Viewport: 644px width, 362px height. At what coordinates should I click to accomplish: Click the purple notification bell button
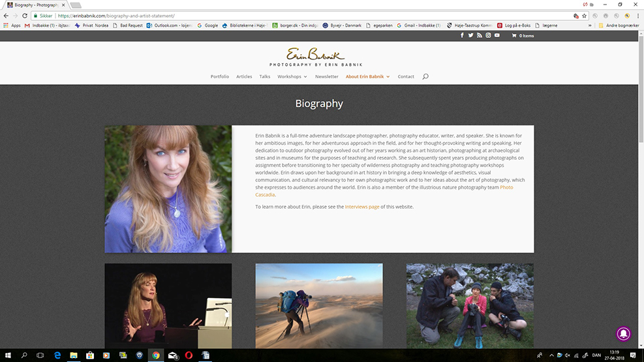point(624,333)
